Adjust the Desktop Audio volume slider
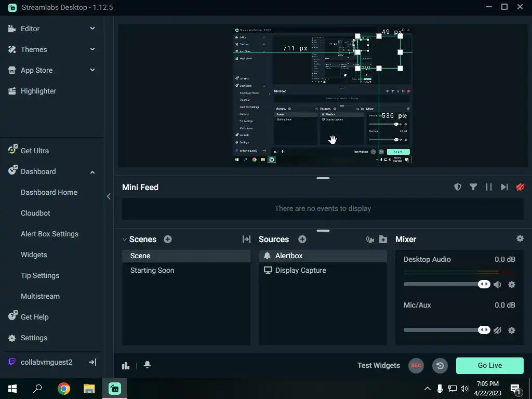Viewport: 532px width, 399px height. pyautogui.click(x=447, y=284)
